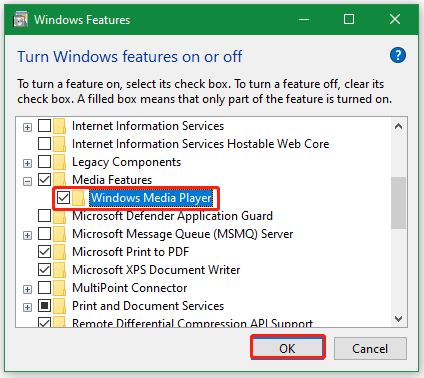The height and width of the screenshot is (378, 424).
Task: Expand the Internet Information Services node
Action: click(27, 127)
